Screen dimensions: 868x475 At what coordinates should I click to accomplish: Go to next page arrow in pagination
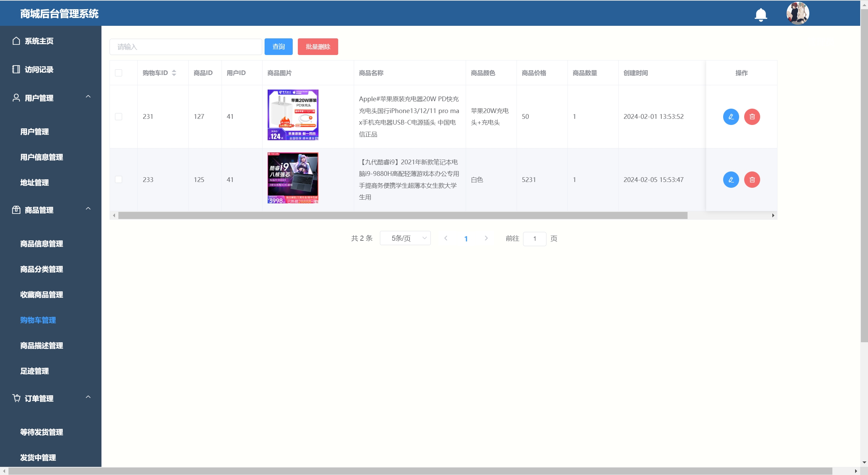pyautogui.click(x=486, y=238)
